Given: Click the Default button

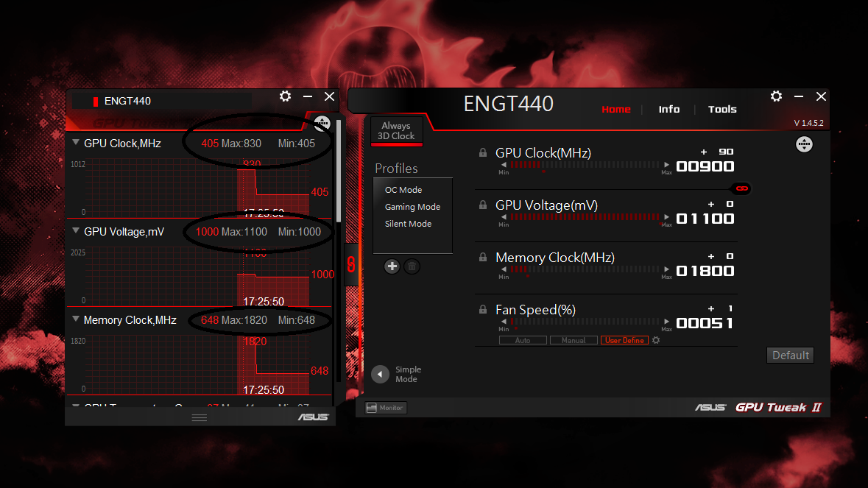Looking at the screenshot, I should click(x=790, y=356).
